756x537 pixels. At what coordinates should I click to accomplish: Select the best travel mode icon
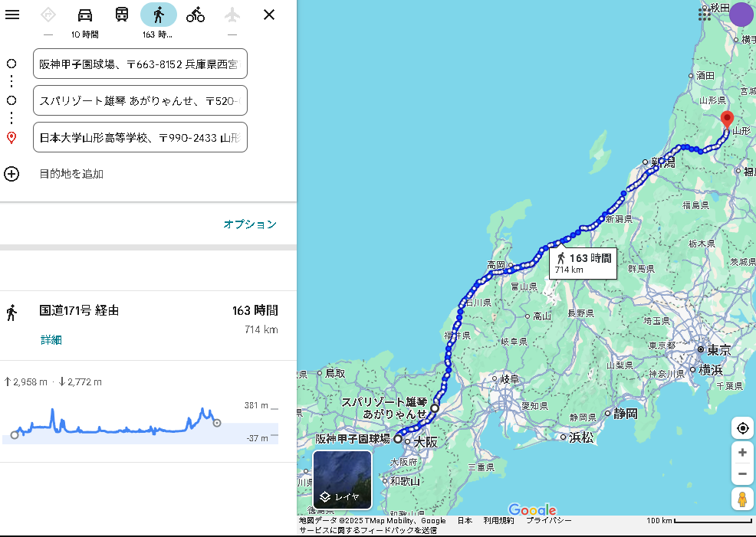(x=48, y=15)
